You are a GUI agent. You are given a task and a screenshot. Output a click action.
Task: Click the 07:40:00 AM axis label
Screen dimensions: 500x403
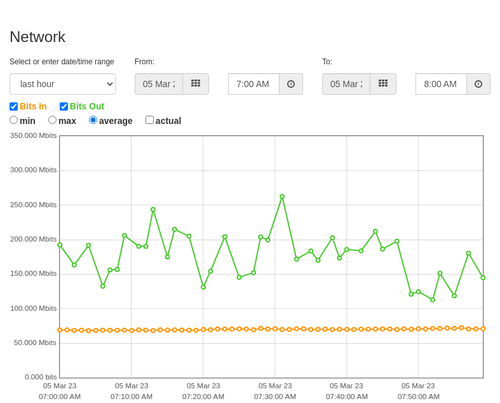coord(347,397)
